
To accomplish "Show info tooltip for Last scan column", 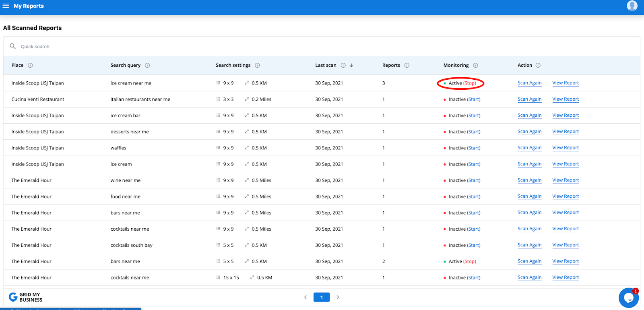I will point(343,65).
